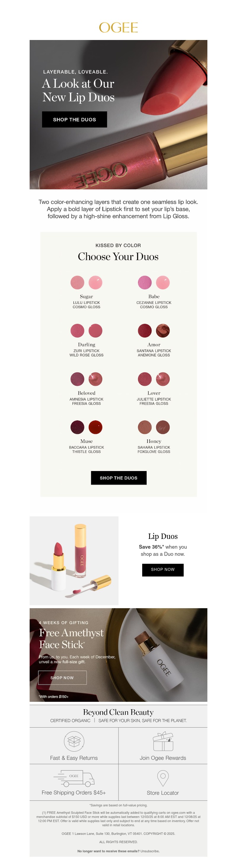The width and height of the screenshot is (237, 868).
Task: Click the gift box Rewards icon
Action: [163, 741]
